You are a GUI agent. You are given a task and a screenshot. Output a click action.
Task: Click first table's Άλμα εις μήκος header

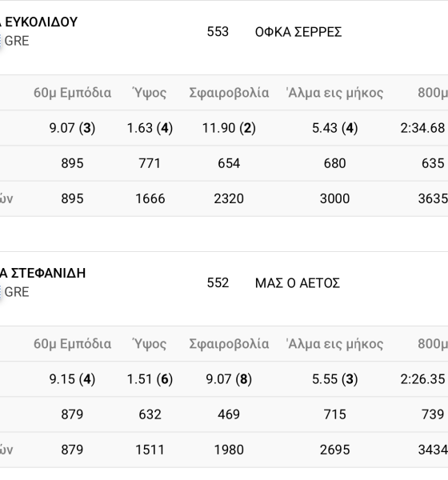pos(334,93)
